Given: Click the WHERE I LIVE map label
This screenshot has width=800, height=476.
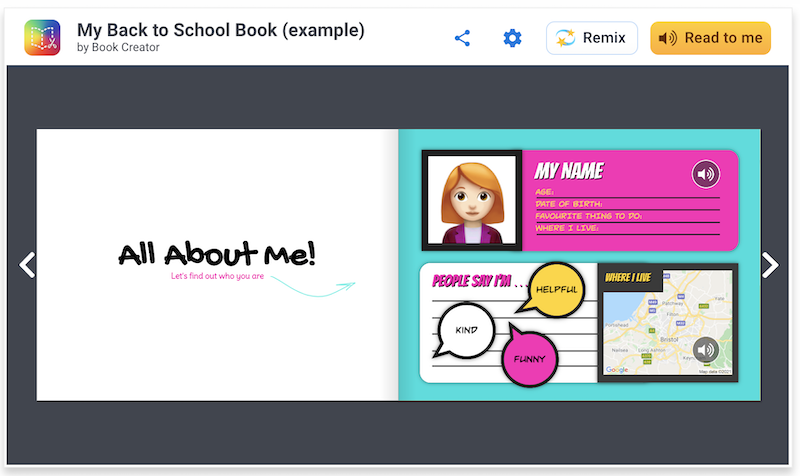Looking at the screenshot, I should click(x=628, y=278).
